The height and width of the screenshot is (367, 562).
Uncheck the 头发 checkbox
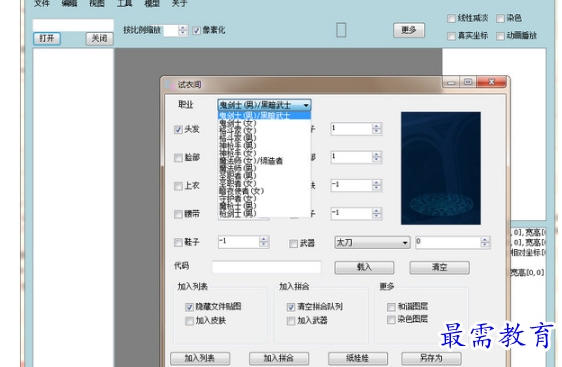178,129
